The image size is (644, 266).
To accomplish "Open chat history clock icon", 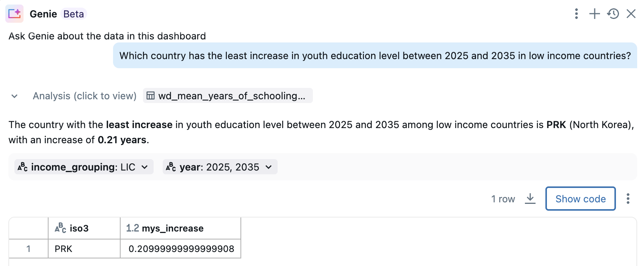I will 613,14.
